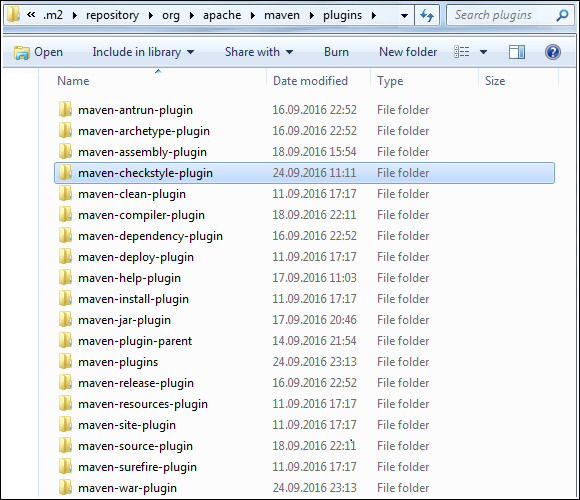Viewport: 580px width, 500px height.
Task: Click the search magnifier icon
Action: pyautogui.click(x=562, y=15)
